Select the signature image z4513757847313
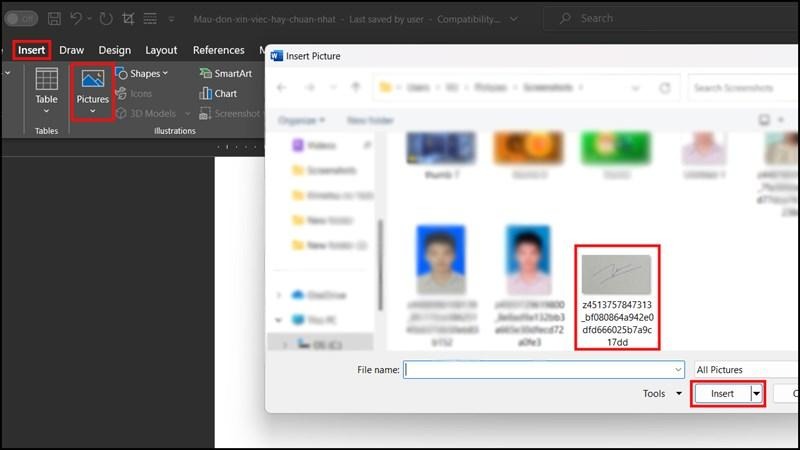This screenshot has width=800, height=450. click(x=616, y=296)
